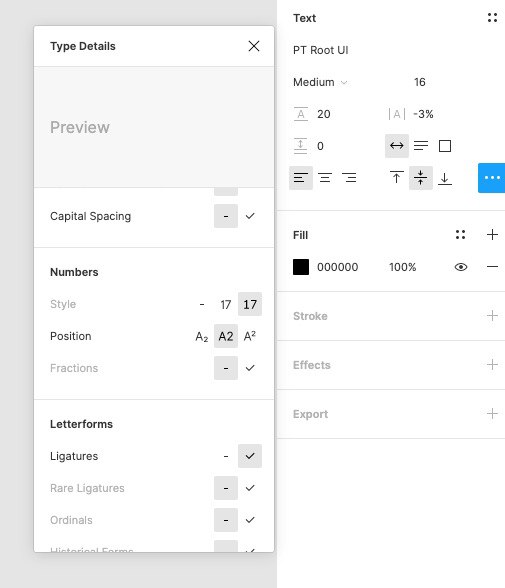This screenshot has height=588, width=505.
Task: Edit fill opacity 100%
Action: point(402,267)
